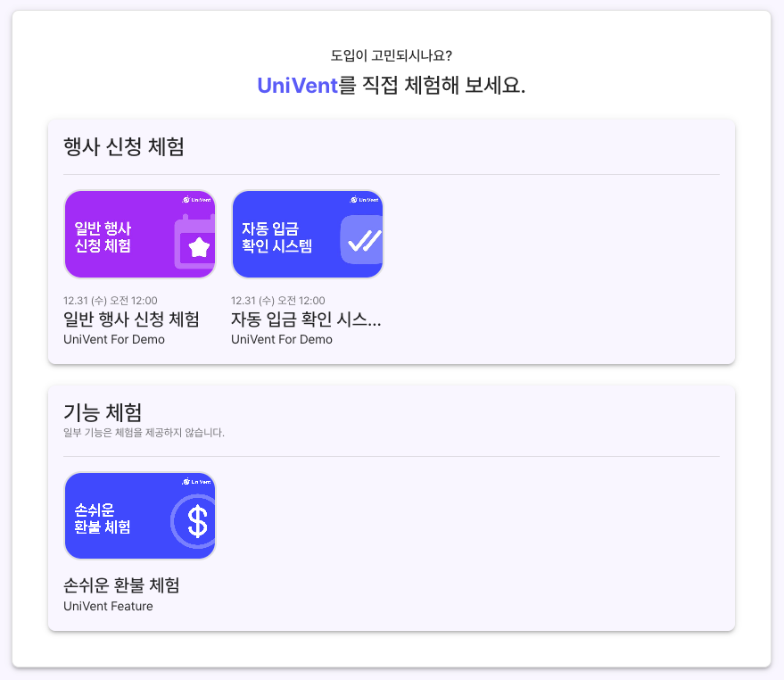Click the 자동 입금 확인 시스... title link
Image resolution: width=784 pixels, height=680 pixels.
pos(306,319)
